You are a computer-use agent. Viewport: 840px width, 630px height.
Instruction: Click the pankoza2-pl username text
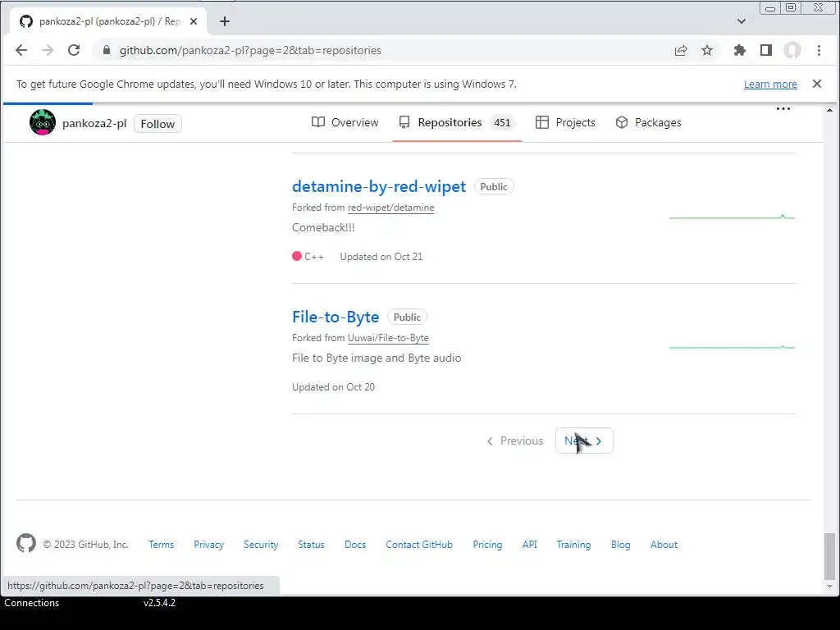click(x=94, y=123)
